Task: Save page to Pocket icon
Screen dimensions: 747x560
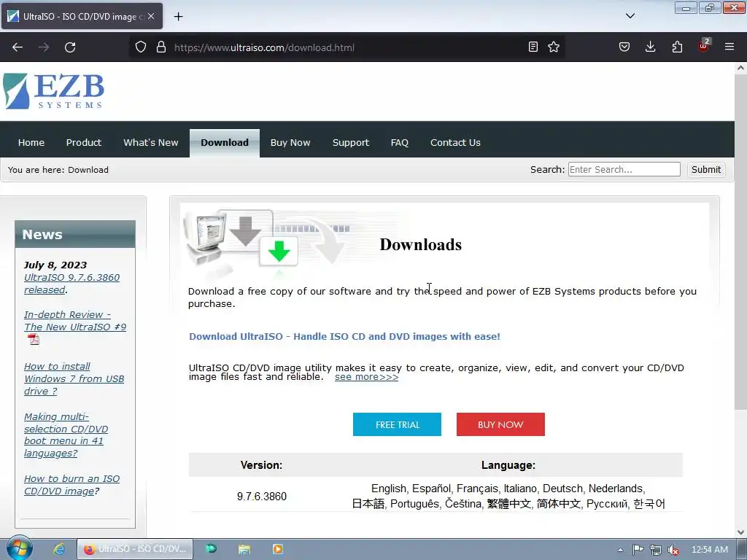Action: click(x=624, y=47)
